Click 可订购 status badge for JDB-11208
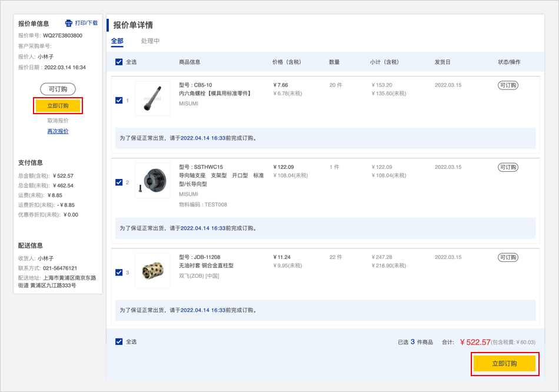The image size is (559, 392). (x=507, y=257)
